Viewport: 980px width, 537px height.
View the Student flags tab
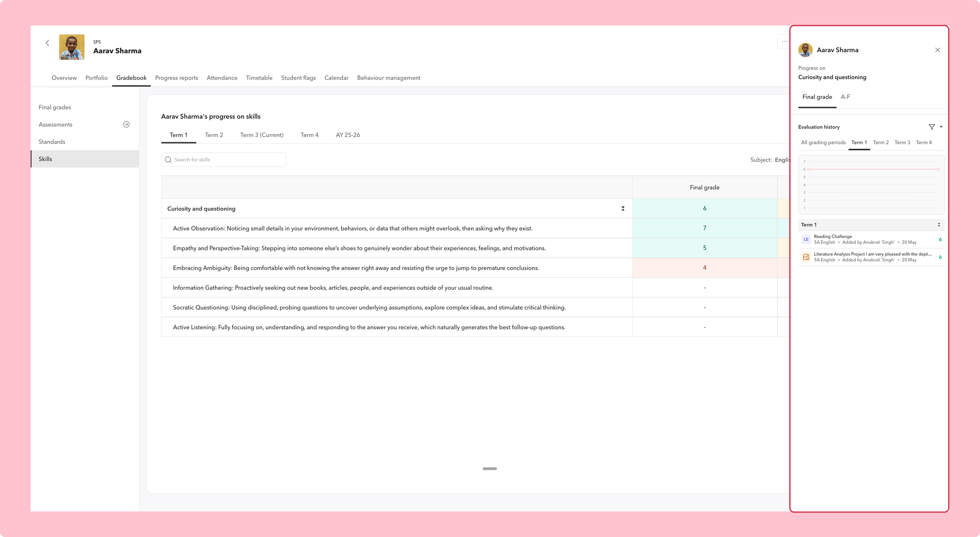[x=298, y=78]
